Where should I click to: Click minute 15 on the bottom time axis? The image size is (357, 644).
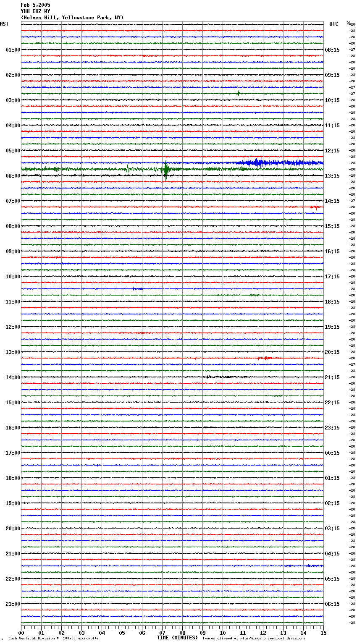pyautogui.click(x=324, y=633)
